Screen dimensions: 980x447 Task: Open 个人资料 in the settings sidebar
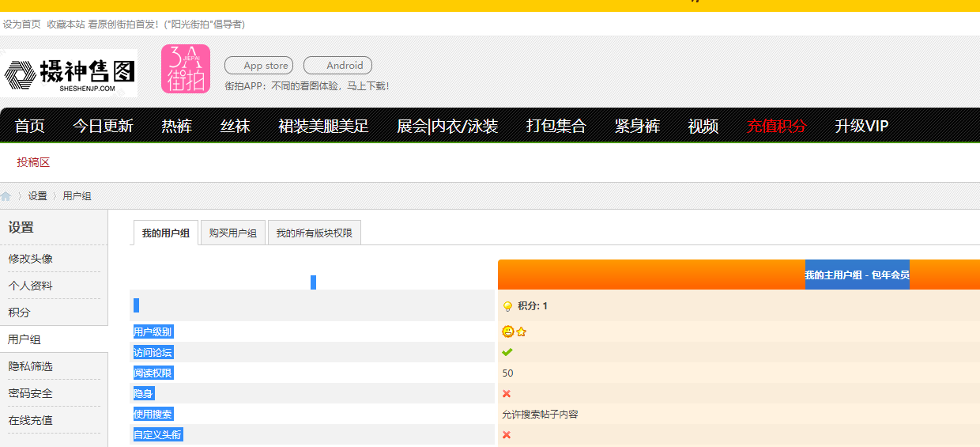click(x=31, y=286)
